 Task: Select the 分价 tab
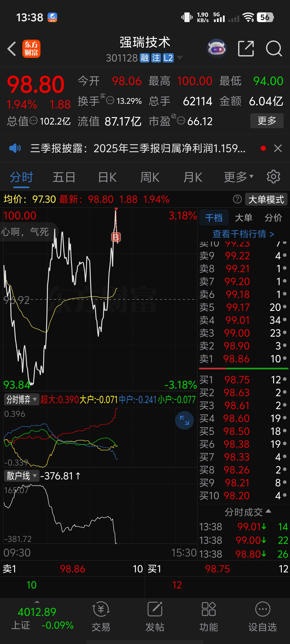pyautogui.click(x=273, y=218)
